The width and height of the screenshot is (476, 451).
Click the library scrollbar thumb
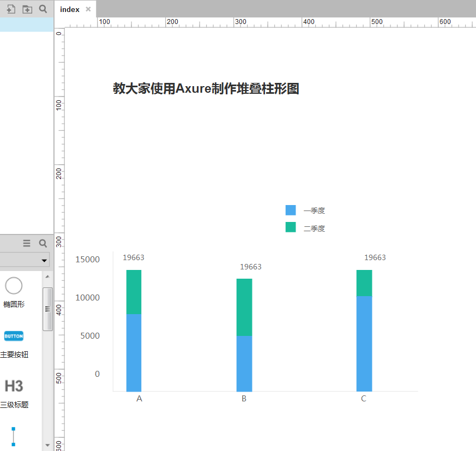47,309
